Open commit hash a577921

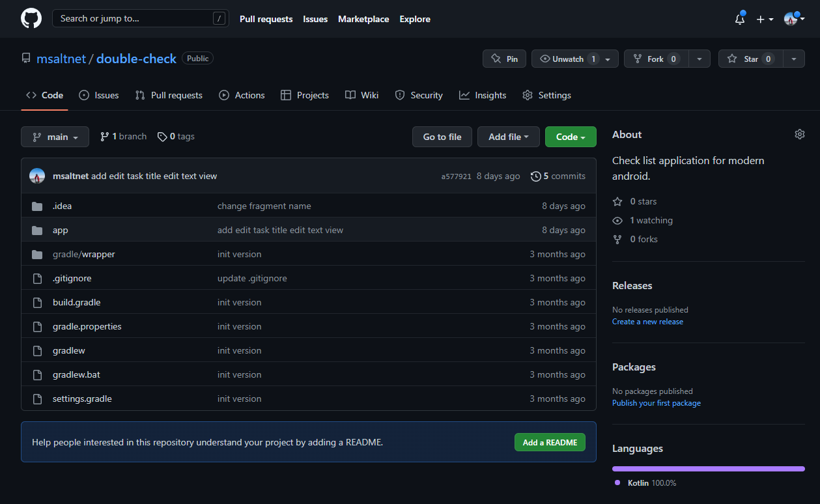point(456,176)
